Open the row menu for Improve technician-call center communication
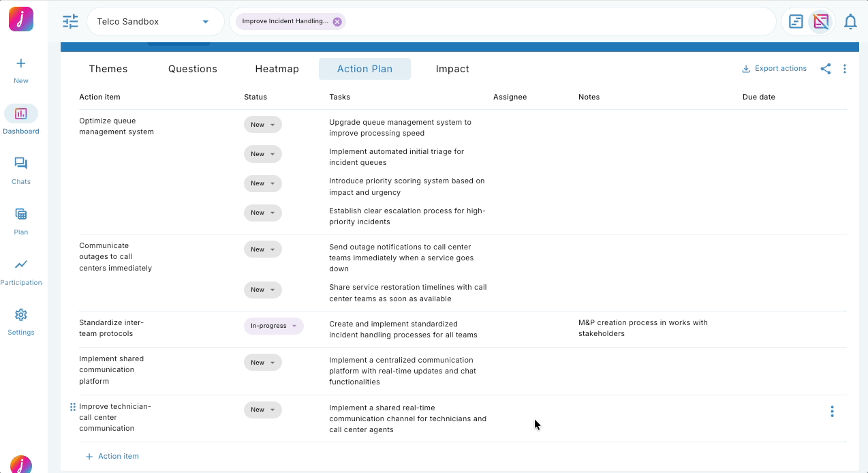The width and height of the screenshot is (868, 473). pos(831,412)
